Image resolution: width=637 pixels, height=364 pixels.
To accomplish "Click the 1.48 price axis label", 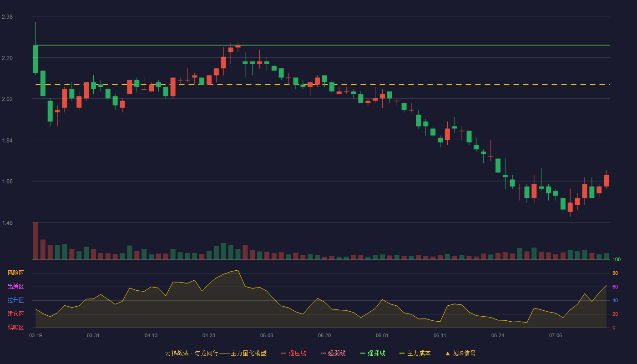I will [7, 223].
